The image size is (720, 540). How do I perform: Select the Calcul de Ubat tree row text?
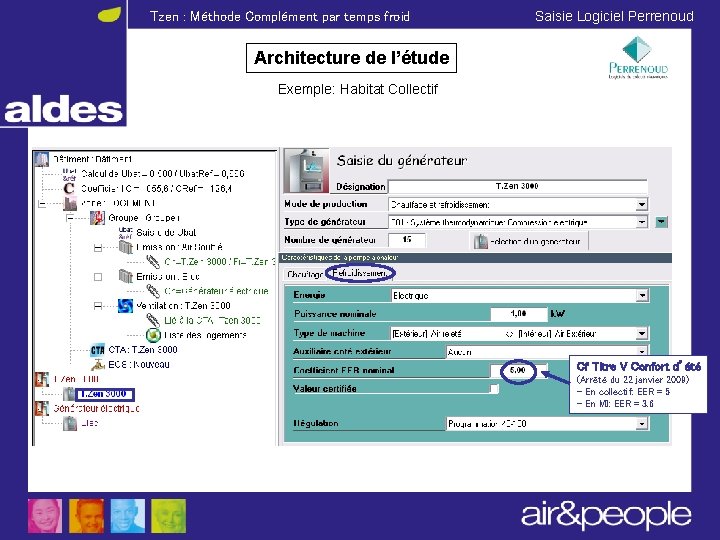point(163,174)
